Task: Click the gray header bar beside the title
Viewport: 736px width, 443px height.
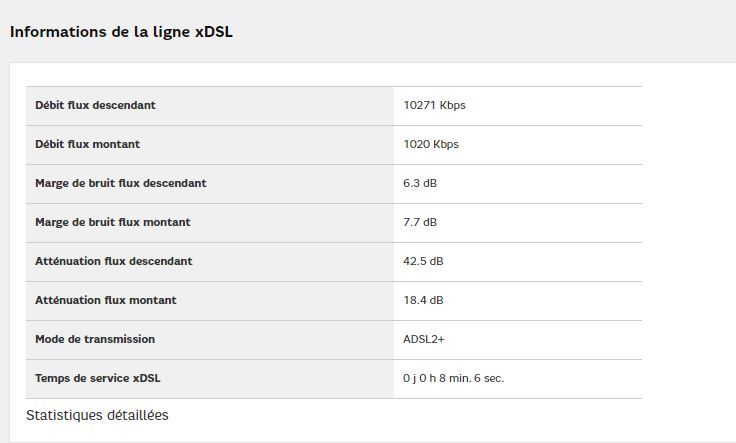Action: click(500, 32)
